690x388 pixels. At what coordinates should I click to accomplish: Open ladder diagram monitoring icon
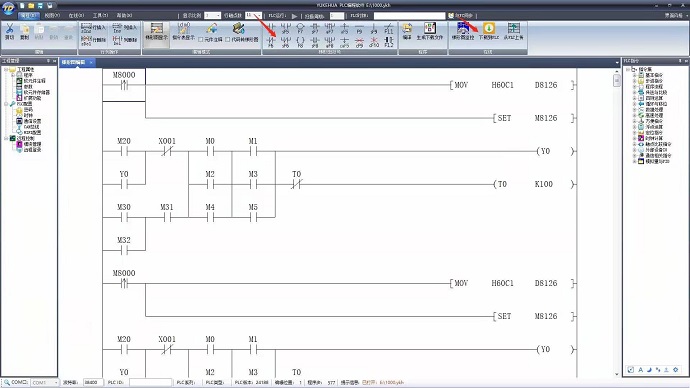click(x=463, y=31)
